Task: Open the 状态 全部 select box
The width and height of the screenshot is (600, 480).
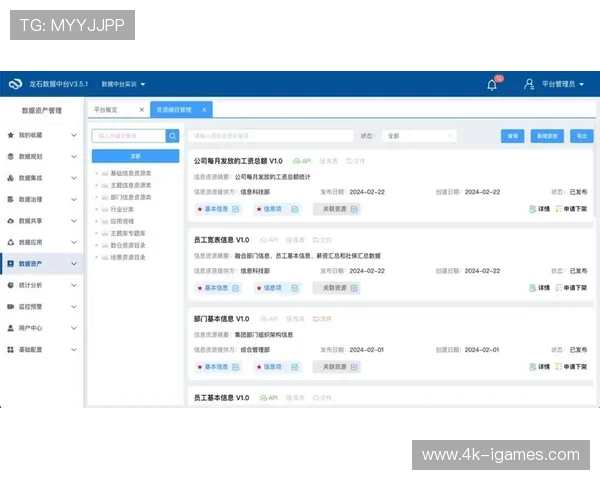Action: (420, 136)
